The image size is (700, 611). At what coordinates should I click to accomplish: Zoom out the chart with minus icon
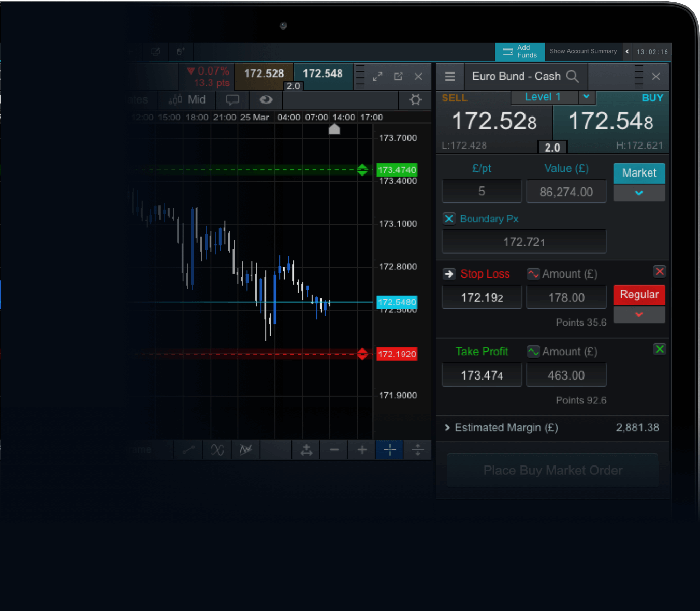pos(334,450)
